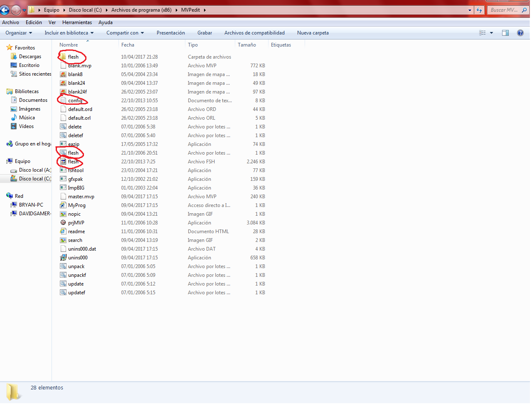Click the refresh button beside address bar
532x409 pixels.
[x=480, y=10]
